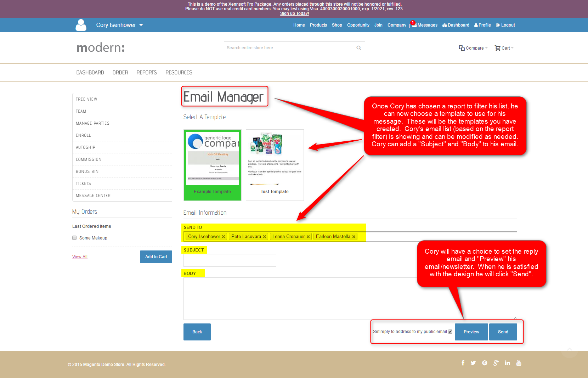Select the Test Template thumbnail
This screenshot has width=588, height=378.
275,165
